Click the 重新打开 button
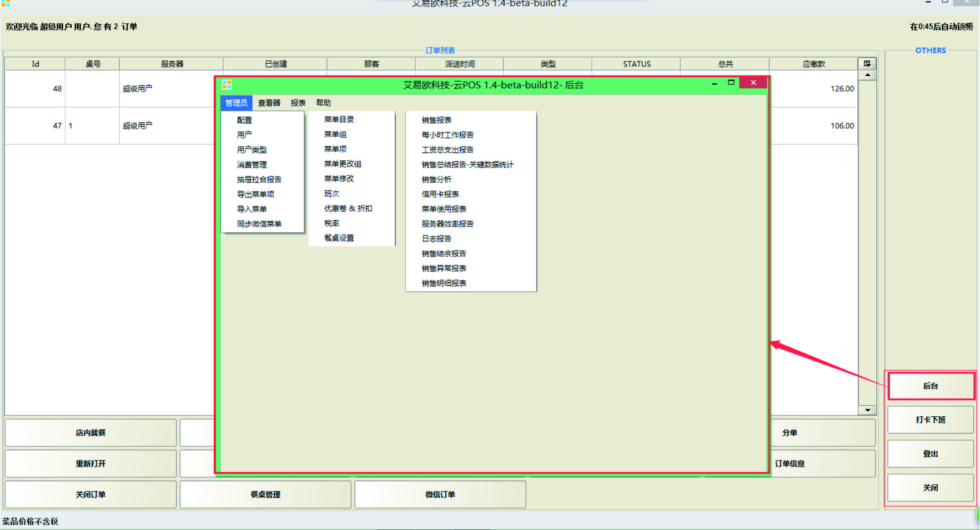 pyautogui.click(x=91, y=463)
